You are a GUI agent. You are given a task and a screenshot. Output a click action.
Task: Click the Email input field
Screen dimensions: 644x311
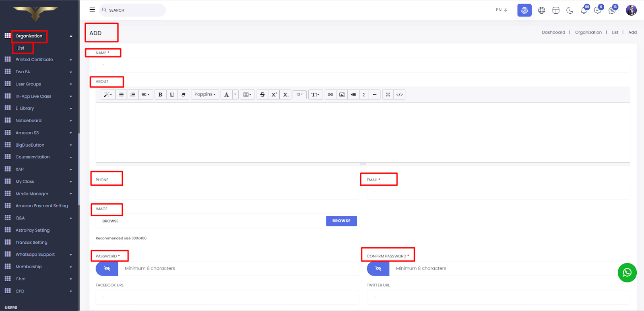498,192
